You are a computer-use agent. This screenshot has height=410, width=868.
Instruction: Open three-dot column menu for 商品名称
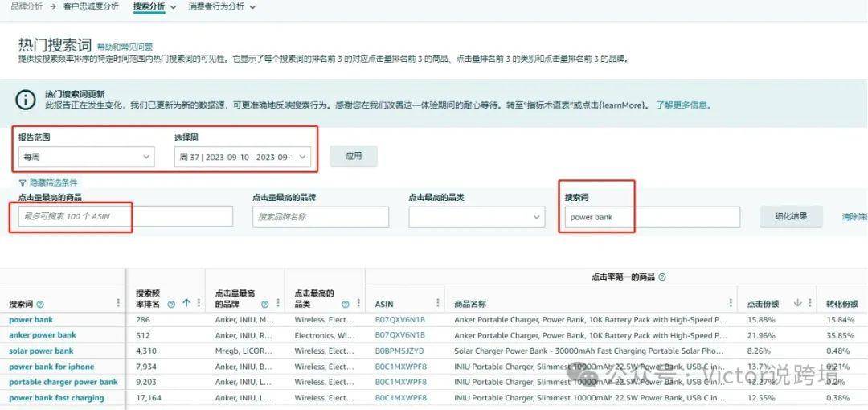coord(731,303)
